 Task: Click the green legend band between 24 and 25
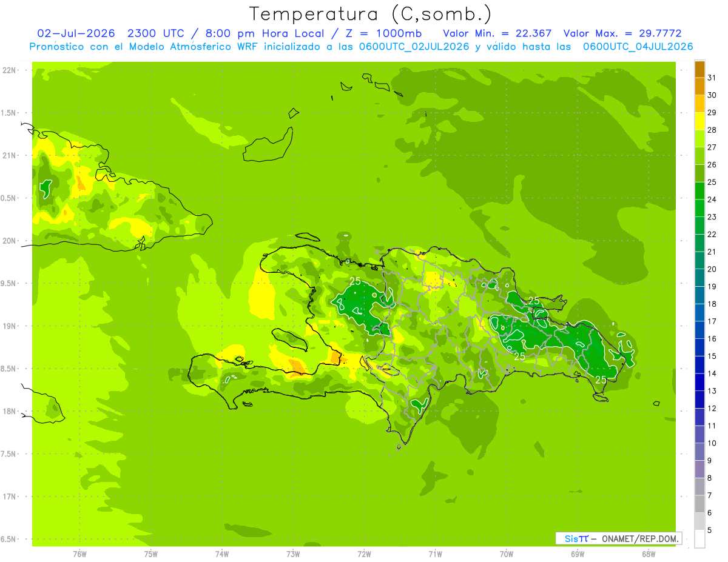coord(699,190)
